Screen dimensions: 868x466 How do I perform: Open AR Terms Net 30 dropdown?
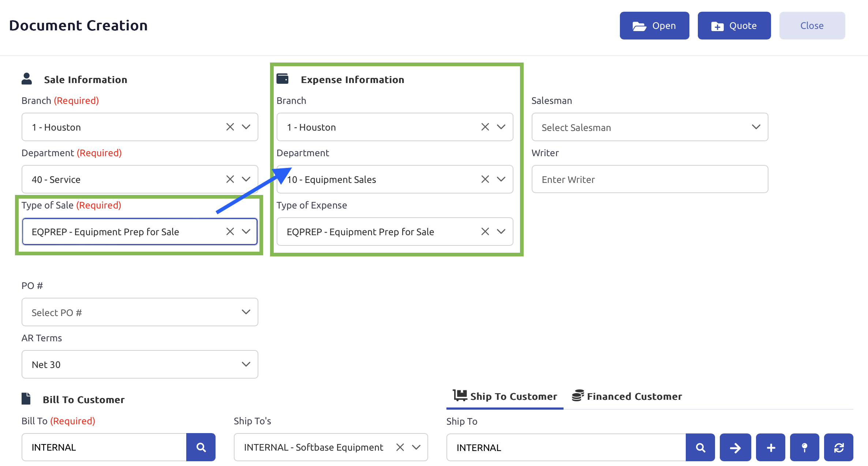[x=140, y=364]
